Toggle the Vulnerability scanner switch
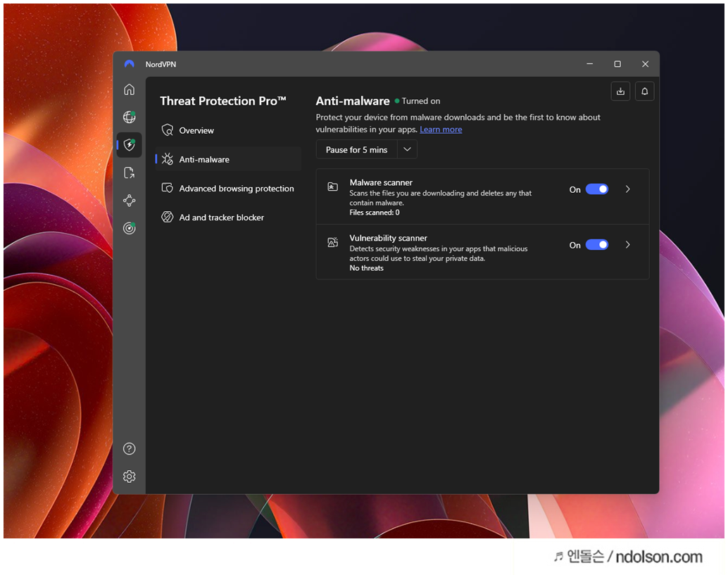This screenshot has height=575, width=728. point(597,245)
